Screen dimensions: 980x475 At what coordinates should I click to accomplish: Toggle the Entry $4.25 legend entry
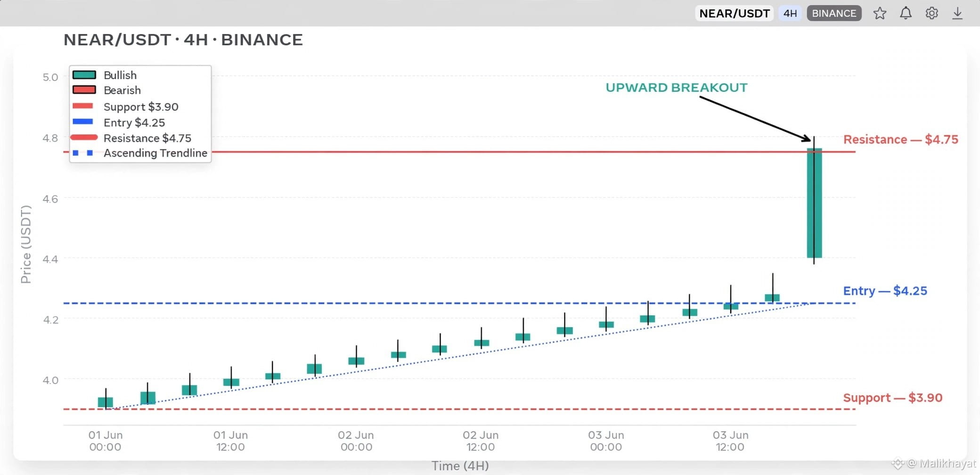click(119, 123)
